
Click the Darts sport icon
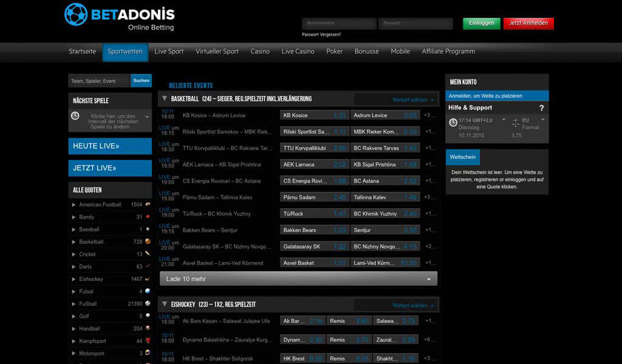pyautogui.click(x=148, y=266)
